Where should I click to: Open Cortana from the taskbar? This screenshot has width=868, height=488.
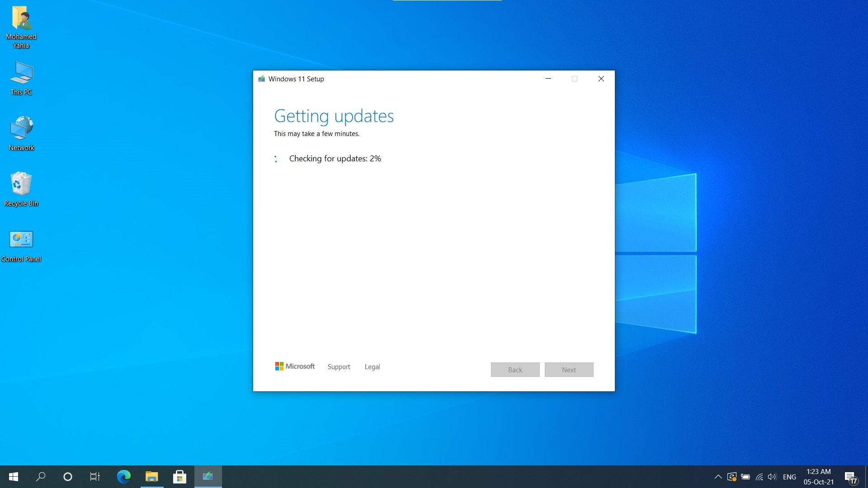68,477
